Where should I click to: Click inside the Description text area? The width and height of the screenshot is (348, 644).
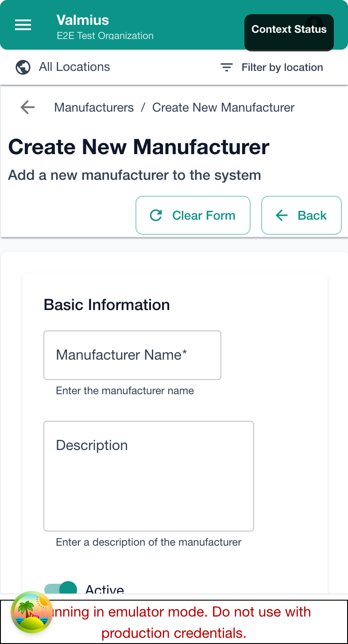pyautogui.click(x=148, y=476)
